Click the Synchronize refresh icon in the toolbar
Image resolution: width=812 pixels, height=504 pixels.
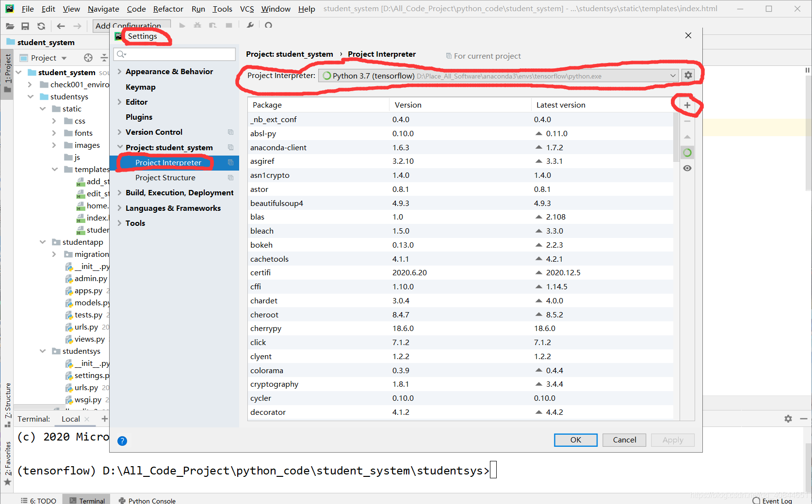coord(41,26)
